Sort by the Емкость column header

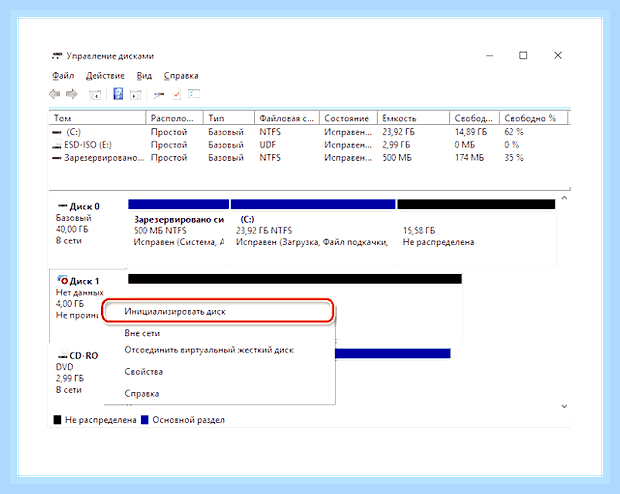click(x=413, y=118)
